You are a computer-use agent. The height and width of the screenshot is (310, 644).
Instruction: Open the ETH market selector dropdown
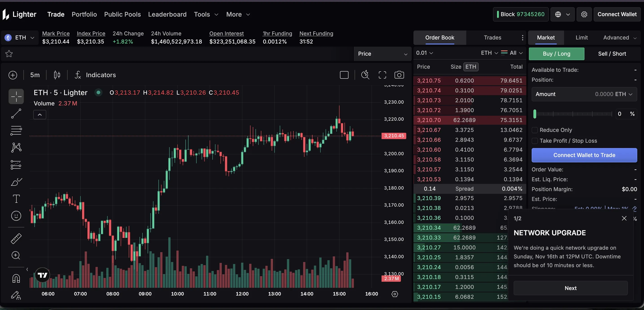[x=20, y=37]
